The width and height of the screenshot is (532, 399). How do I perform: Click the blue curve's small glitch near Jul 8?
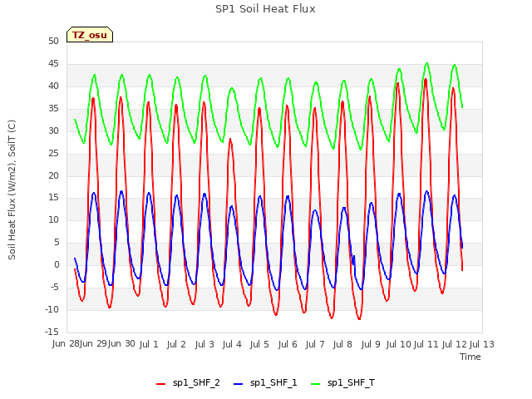pos(353,260)
